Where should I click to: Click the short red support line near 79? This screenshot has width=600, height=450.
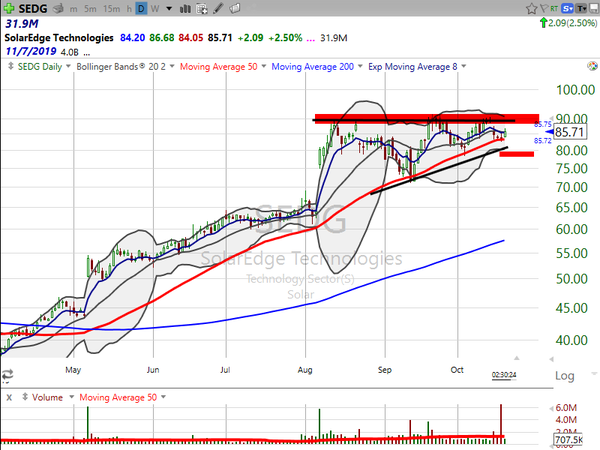coord(517,154)
